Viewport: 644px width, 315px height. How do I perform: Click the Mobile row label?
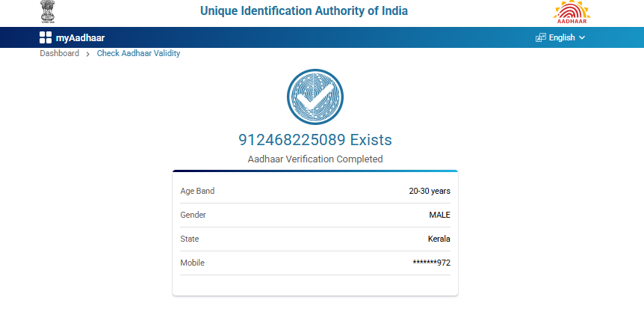tap(192, 263)
